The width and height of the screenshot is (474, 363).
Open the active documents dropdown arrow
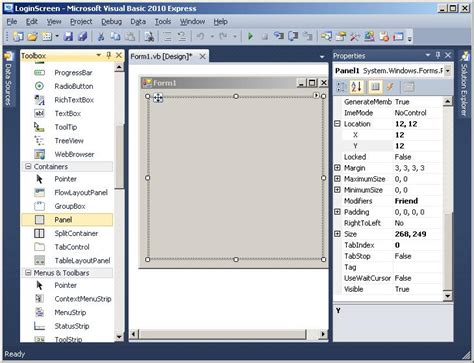pos(322,57)
